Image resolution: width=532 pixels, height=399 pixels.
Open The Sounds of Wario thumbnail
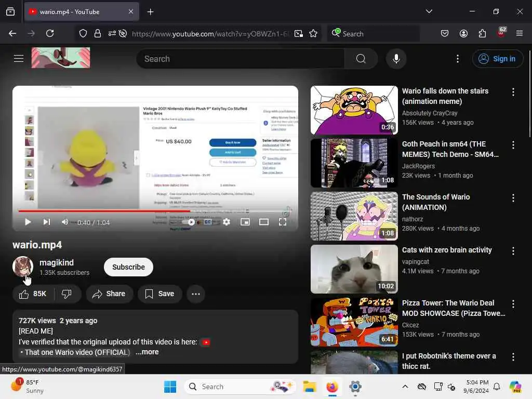(x=354, y=216)
